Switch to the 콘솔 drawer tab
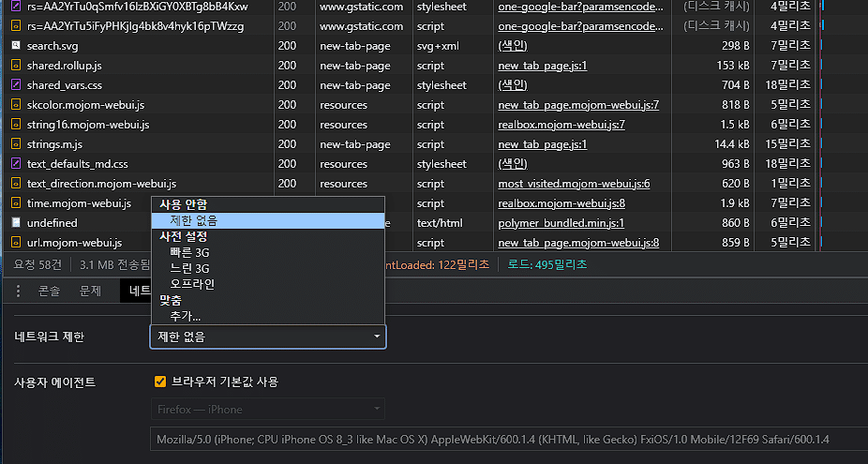Image resolution: width=868 pixels, height=464 pixels. (49, 292)
